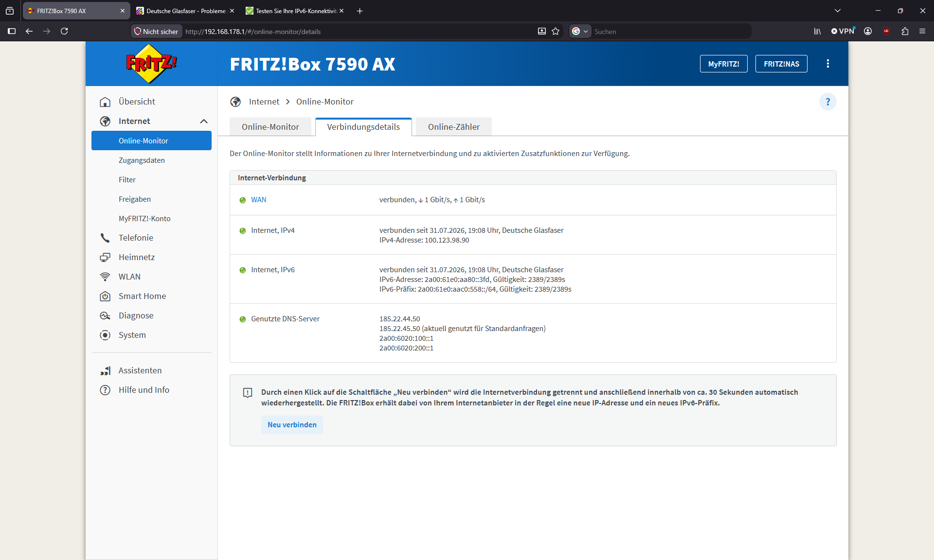
Task: Click the Smart Home icon
Action: point(105,296)
